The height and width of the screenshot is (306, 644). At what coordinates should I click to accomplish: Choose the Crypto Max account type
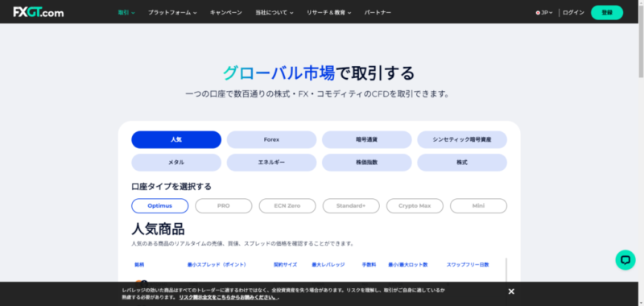pos(415,206)
